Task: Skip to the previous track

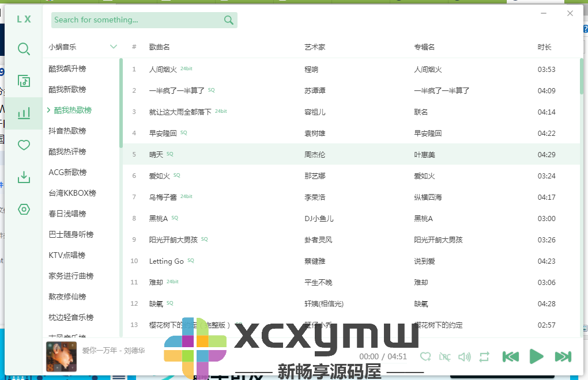Action: [510, 357]
